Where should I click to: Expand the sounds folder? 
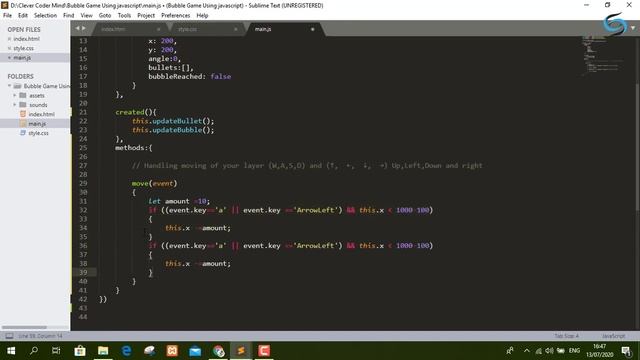15,104
